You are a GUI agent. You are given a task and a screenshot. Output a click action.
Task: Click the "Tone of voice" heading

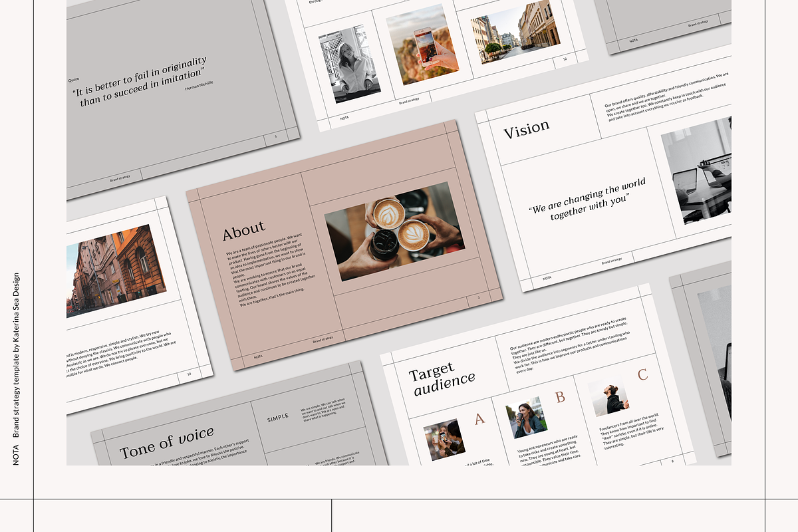[167, 442]
